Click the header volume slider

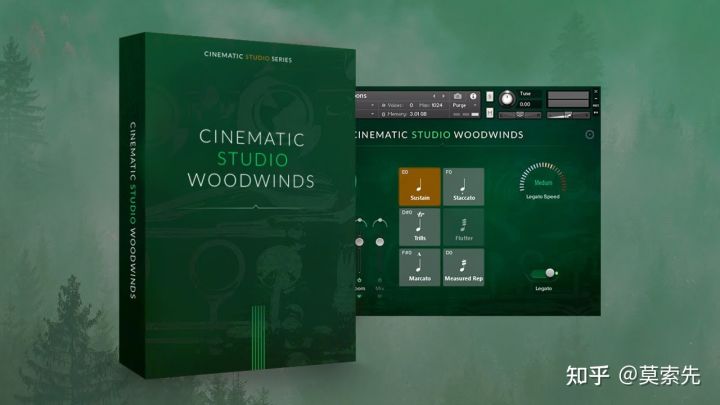click(568, 115)
